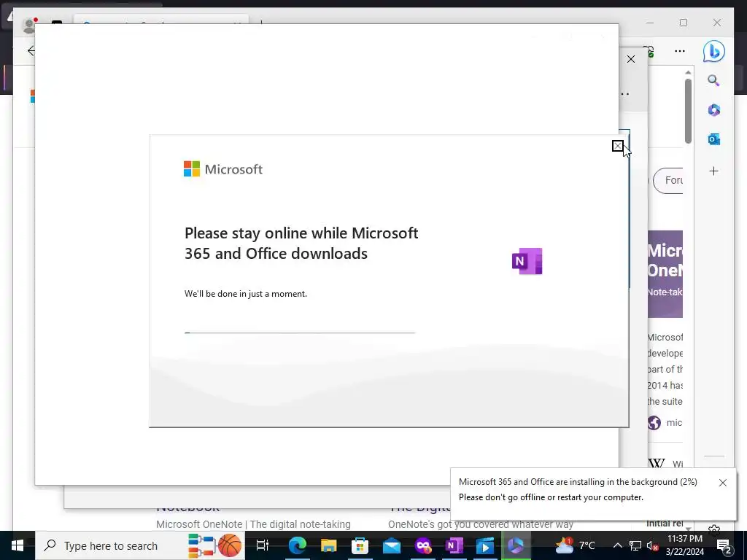Click the muted volume icon
This screenshot has height=560, width=747.
point(652,545)
